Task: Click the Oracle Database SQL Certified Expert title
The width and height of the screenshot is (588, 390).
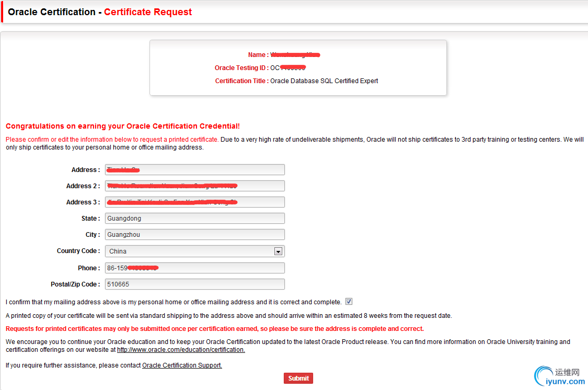Action: click(x=324, y=81)
